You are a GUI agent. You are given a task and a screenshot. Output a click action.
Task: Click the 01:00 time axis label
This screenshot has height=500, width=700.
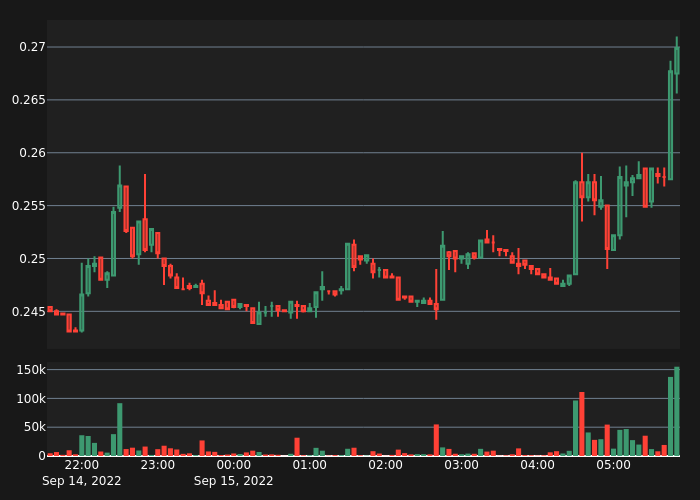(x=309, y=465)
